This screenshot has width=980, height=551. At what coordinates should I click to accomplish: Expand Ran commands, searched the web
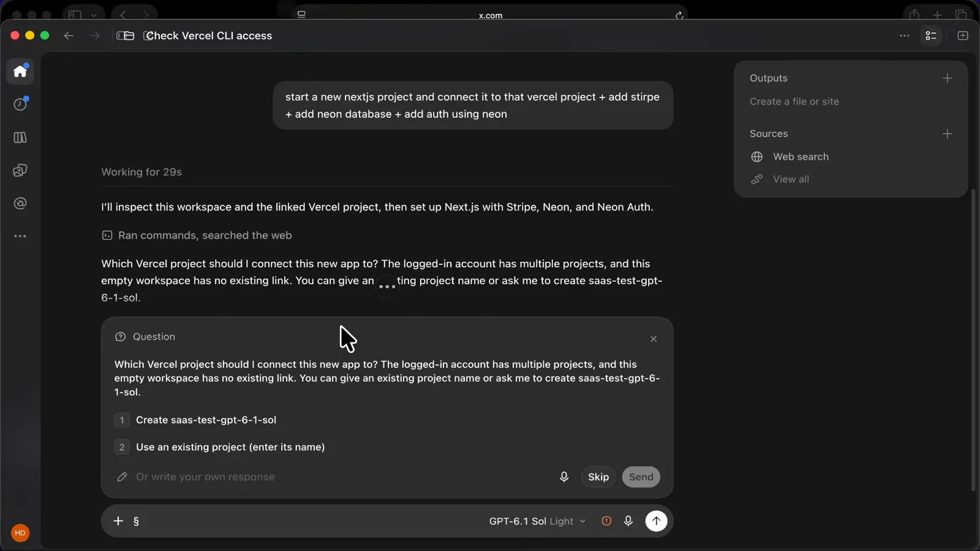[x=197, y=235]
